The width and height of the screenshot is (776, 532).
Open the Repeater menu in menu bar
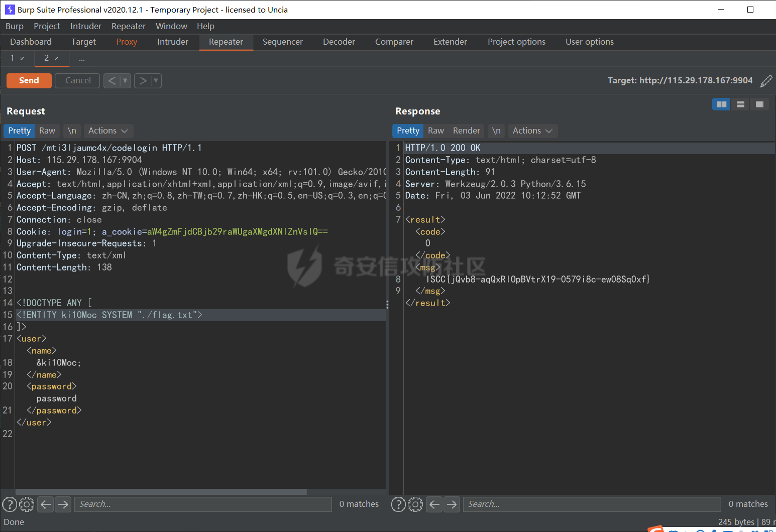[128, 26]
